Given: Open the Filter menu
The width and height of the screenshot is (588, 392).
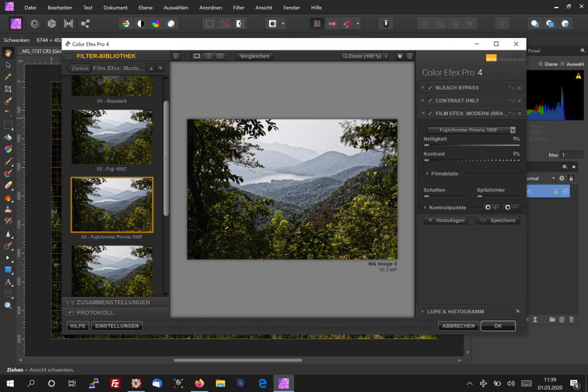Looking at the screenshot, I should (239, 8).
